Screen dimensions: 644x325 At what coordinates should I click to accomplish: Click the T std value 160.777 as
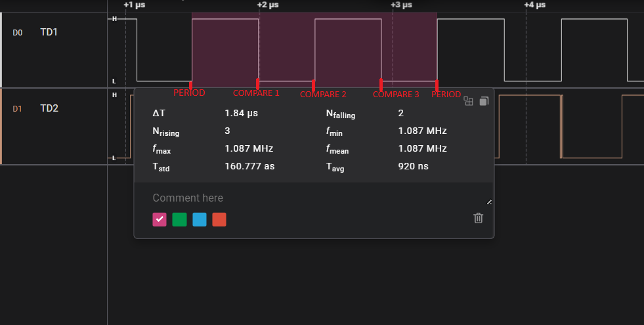tap(249, 166)
